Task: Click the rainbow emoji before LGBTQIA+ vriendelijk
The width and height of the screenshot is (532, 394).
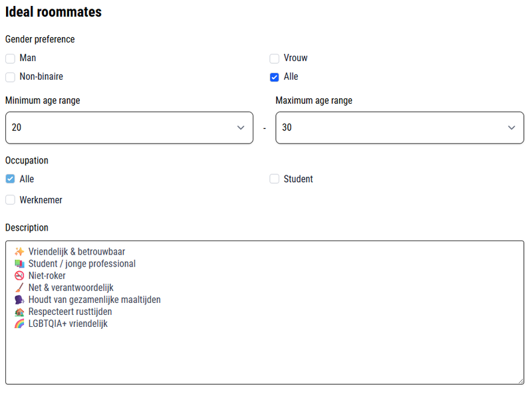Action: point(19,324)
